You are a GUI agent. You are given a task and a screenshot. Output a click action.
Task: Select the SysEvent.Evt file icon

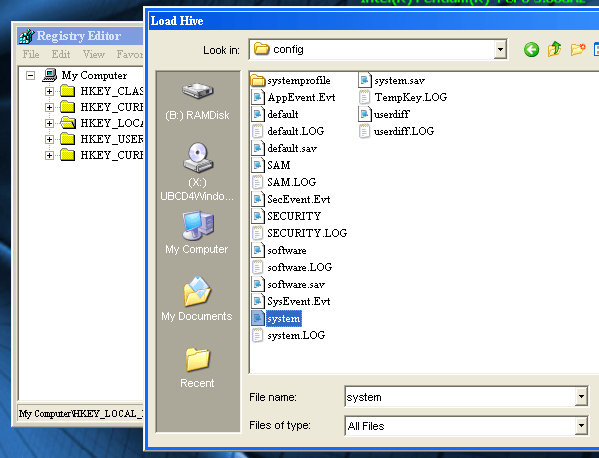258,301
